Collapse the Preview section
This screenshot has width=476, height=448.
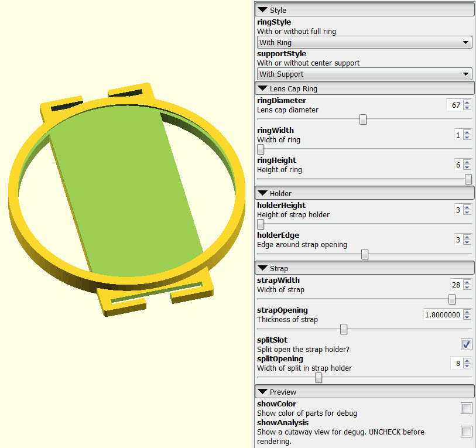(262, 392)
